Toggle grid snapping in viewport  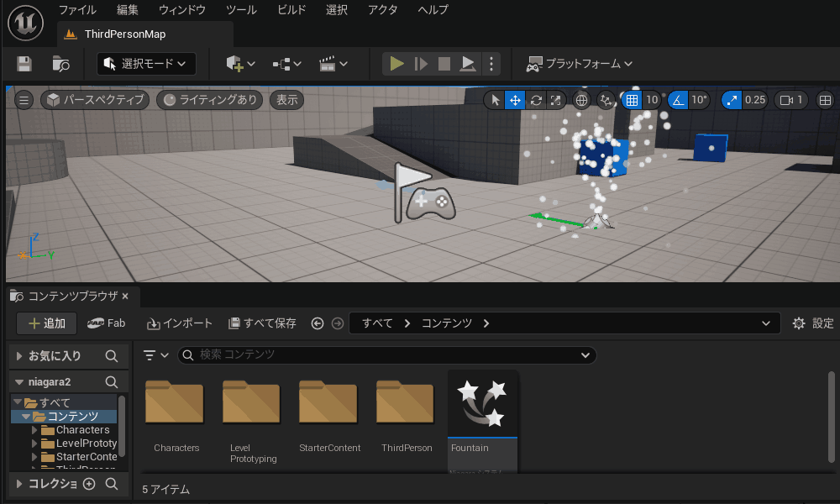[632, 100]
